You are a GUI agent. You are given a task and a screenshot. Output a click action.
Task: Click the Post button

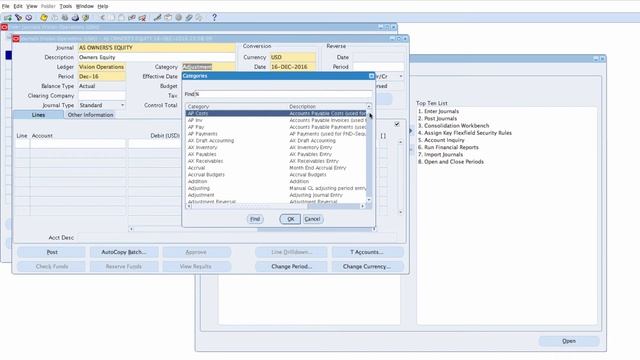point(52,252)
